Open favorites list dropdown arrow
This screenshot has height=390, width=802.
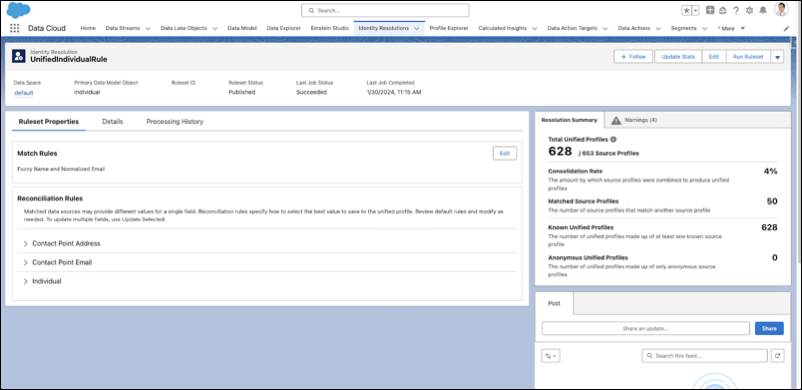(695, 10)
